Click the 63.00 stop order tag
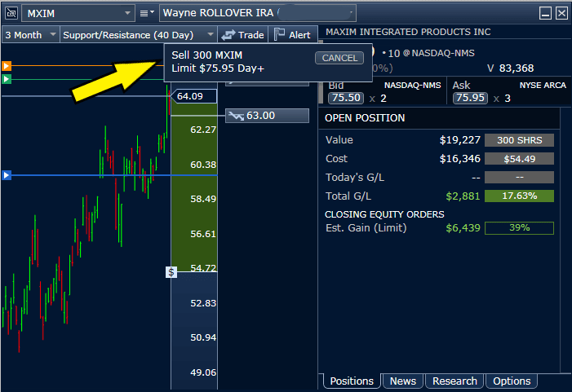Image resolution: width=572 pixels, height=392 pixels. tap(267, 116)
